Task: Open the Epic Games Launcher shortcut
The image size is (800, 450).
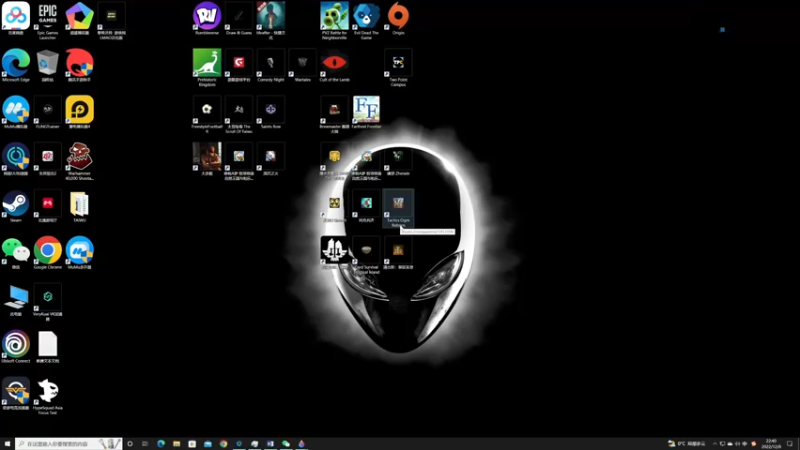Action: (x=47, y=20)
